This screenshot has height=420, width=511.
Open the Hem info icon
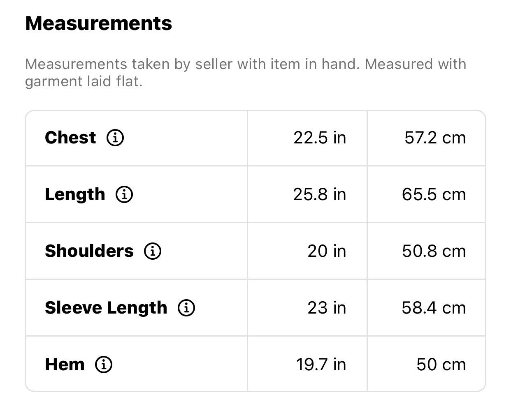(104, 365)
